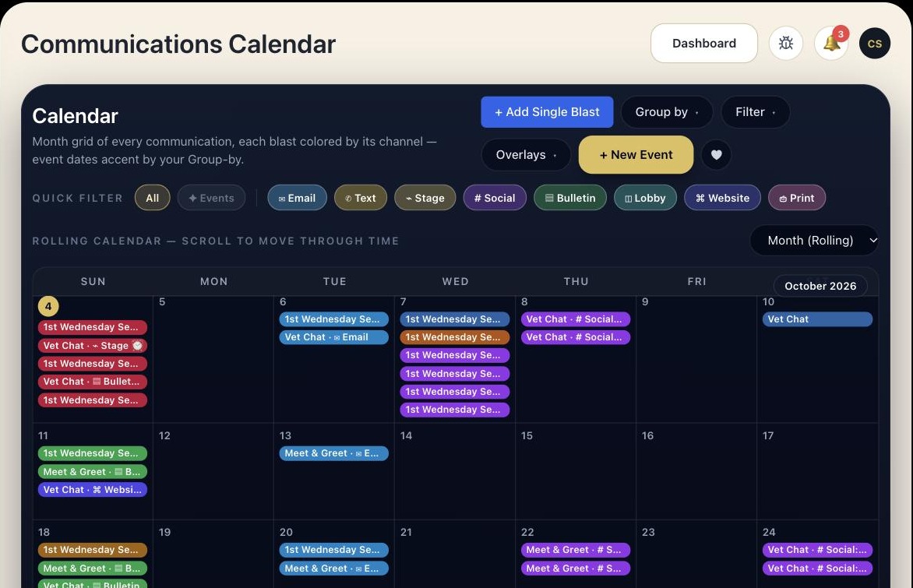Open first Meet & Greet Social blast on 22nd
The image size is (913, 588).
pos(575,550)
